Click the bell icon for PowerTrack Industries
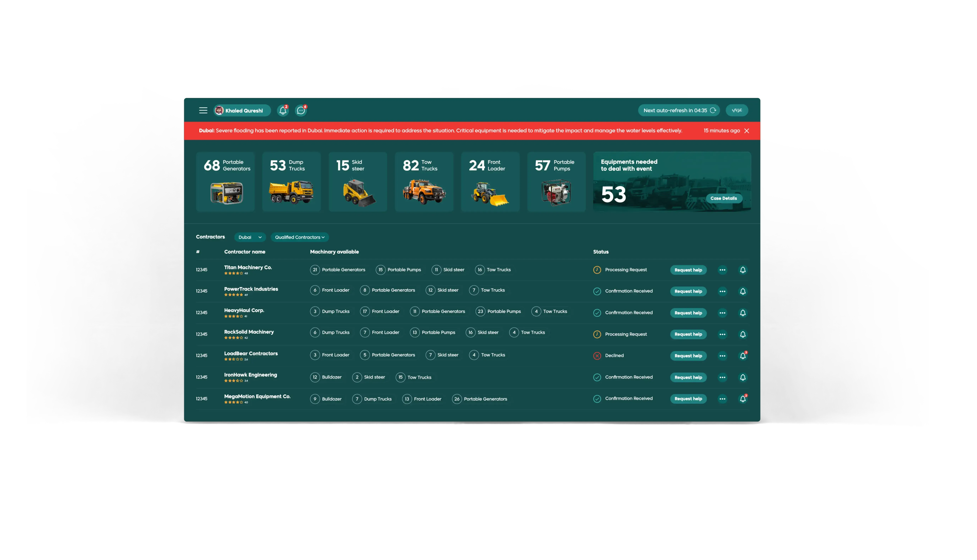Image resolution: width=977 pixels, height=560 pixels. pyautogui.click(x=743, y=291)
